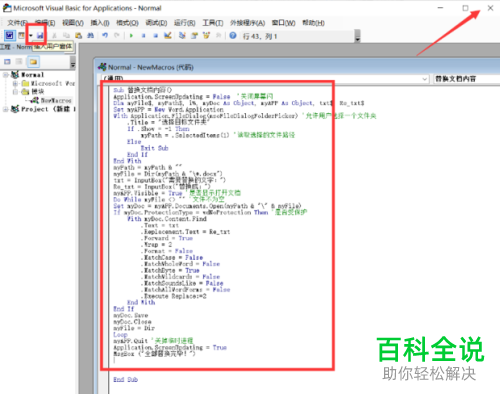This screenshot has height=394, width=500.
Task: Click View Code icon in project panel
Action: coord(7,62)
